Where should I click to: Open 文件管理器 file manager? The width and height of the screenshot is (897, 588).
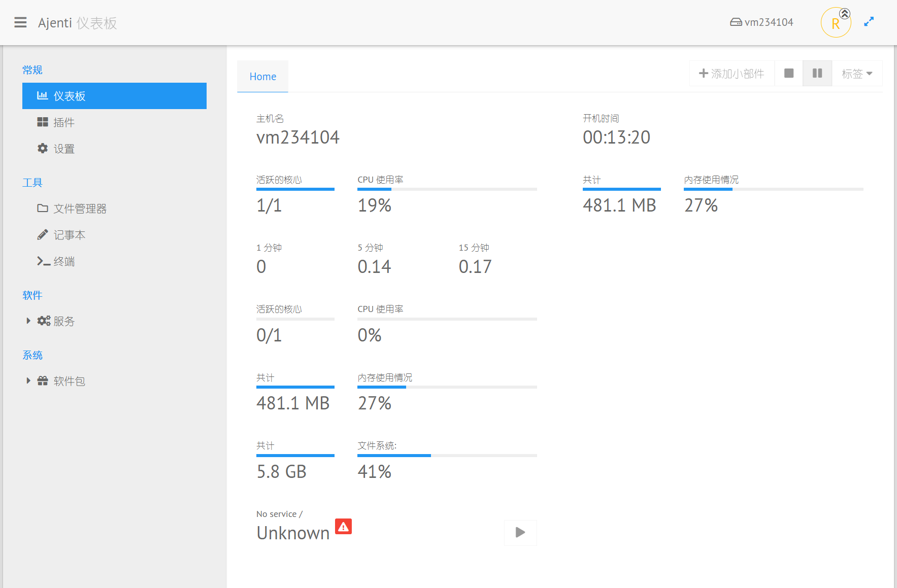coord(79,209)
